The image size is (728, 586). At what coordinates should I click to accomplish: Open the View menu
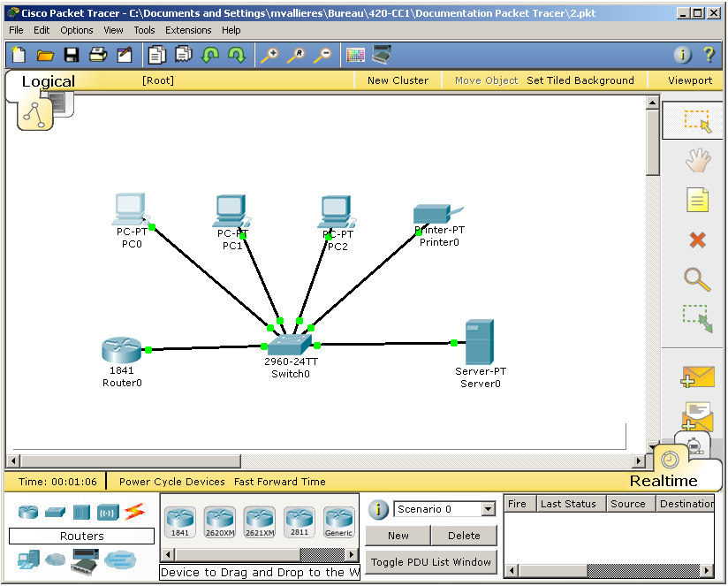coord(113,30)
